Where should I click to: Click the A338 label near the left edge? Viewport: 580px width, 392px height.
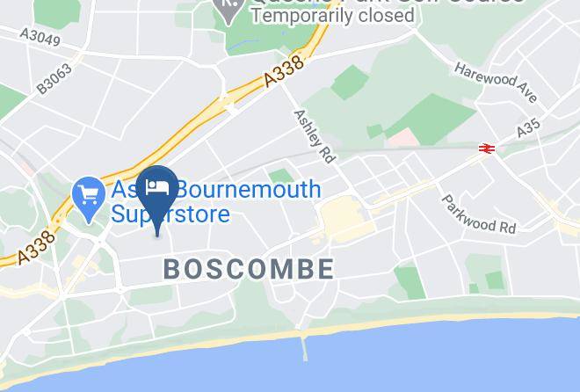coord(36,247)
